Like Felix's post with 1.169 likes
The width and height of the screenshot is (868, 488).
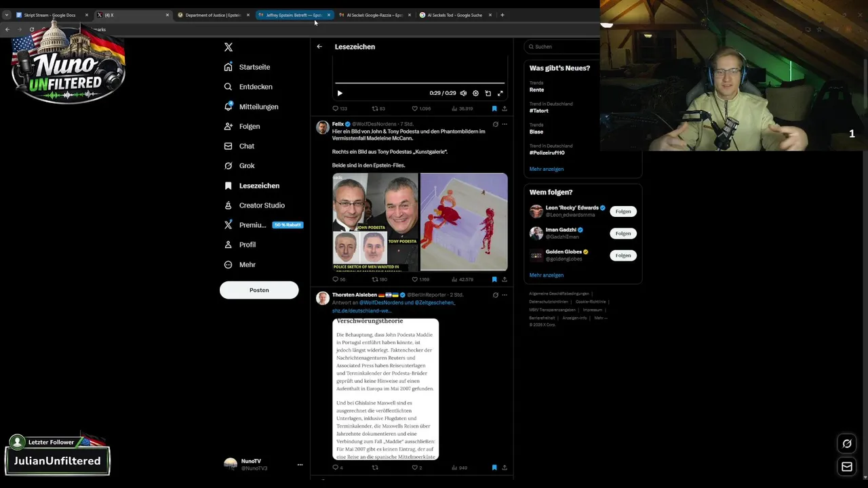pos(420,279)
